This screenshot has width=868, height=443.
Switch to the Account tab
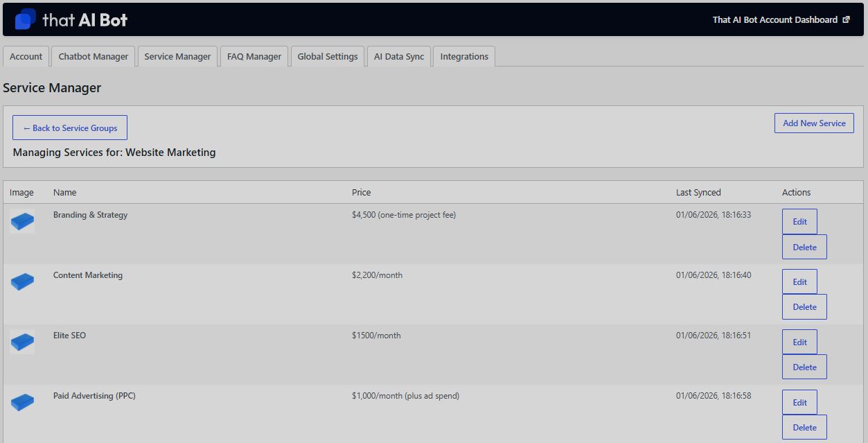[26, 56]
